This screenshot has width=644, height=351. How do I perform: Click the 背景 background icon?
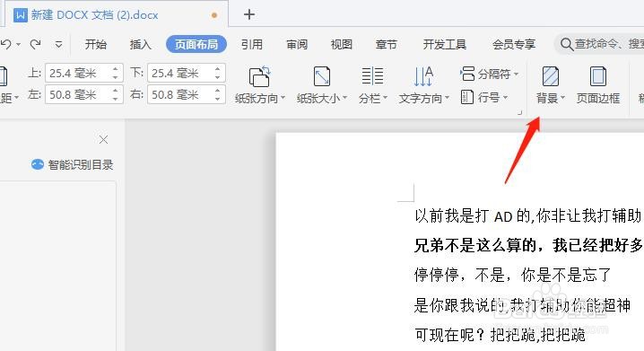[x=551, y=76]
